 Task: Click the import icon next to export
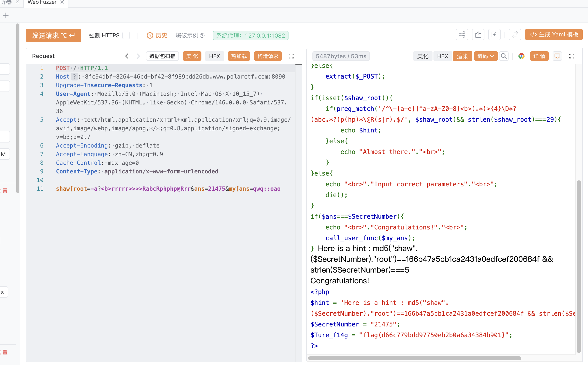tap(494, 35)
